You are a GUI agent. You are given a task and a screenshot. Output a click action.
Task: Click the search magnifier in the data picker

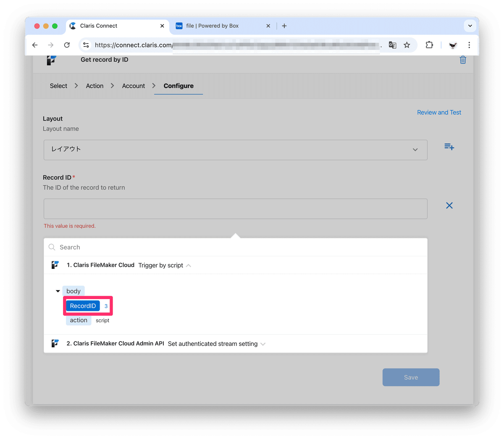52,247
